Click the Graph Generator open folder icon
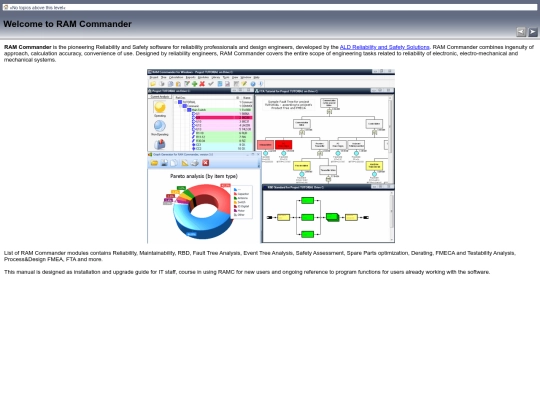 click(x=154, y=163)
